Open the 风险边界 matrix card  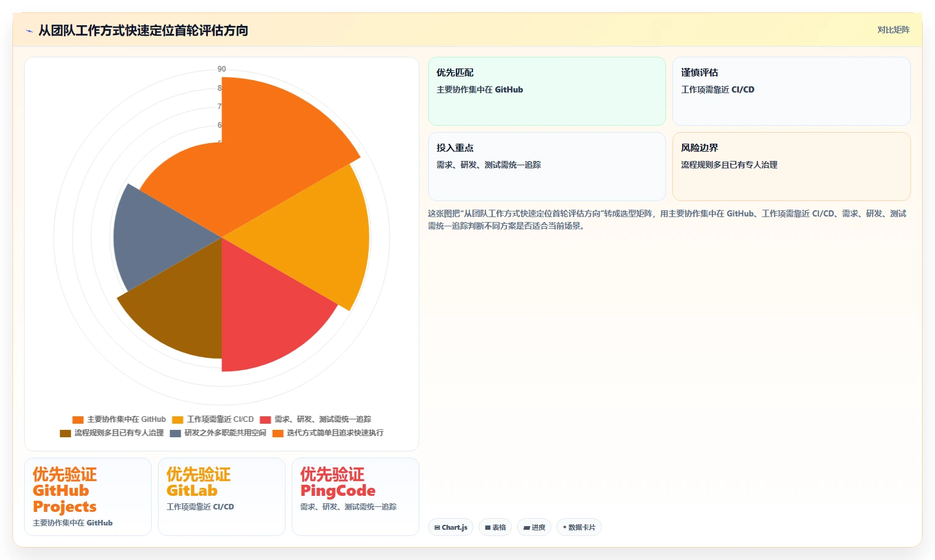point(791,167)
